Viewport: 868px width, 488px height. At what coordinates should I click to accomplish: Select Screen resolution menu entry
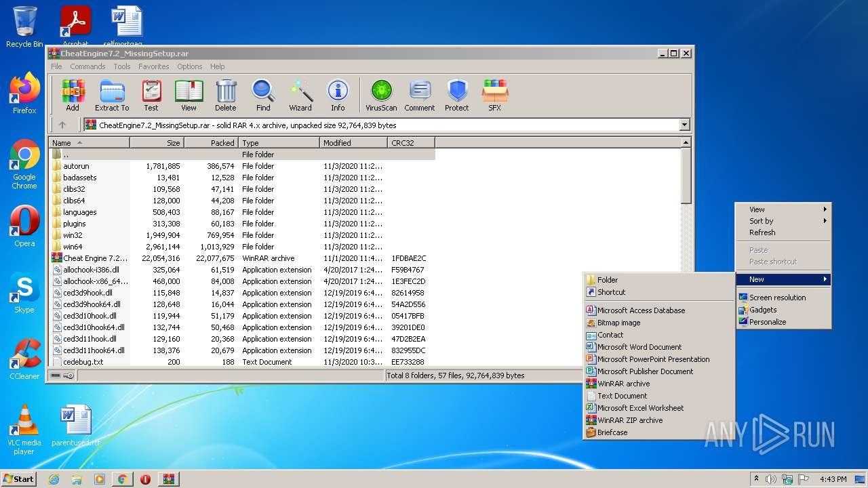tap(784, 298)
